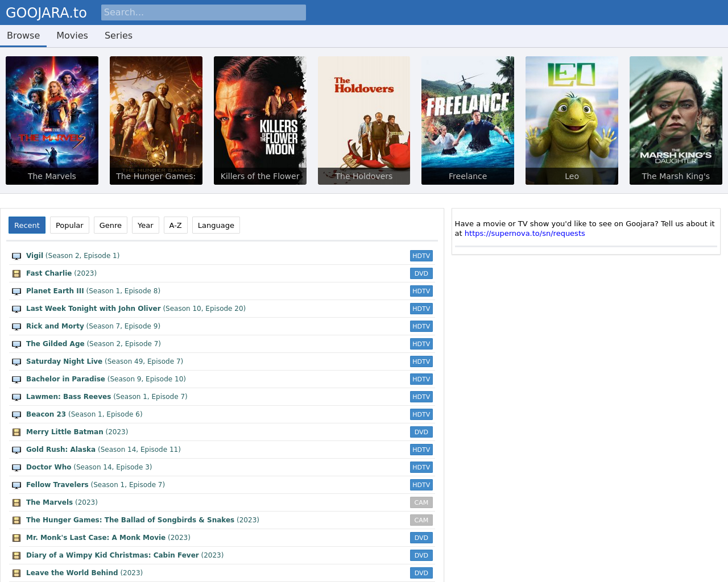The height and width of the screenshot is (582, 728).
Task: Open Diary of a Wimpy Kid Christmas link
Action: [x=125, y=555]
